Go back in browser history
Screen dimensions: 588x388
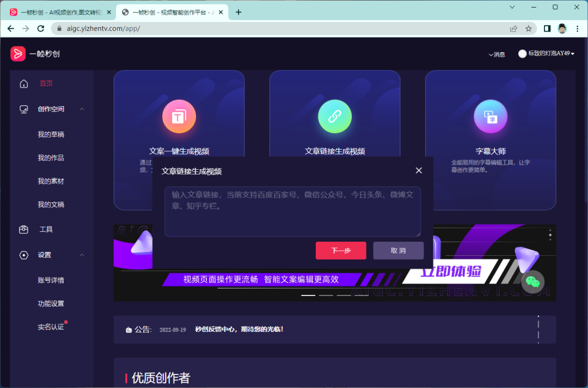point(11,28)
